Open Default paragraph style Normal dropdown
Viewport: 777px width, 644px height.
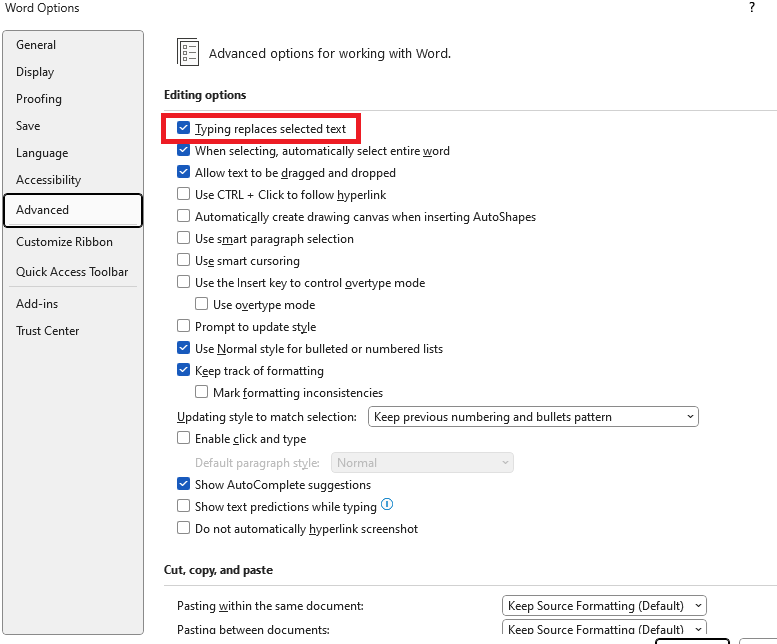coord(422,463)
